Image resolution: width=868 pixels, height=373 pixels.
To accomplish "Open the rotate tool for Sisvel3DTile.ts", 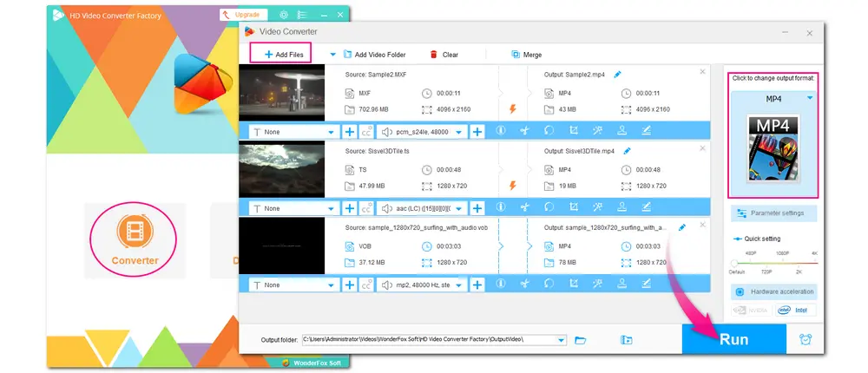I will (549, 208).
